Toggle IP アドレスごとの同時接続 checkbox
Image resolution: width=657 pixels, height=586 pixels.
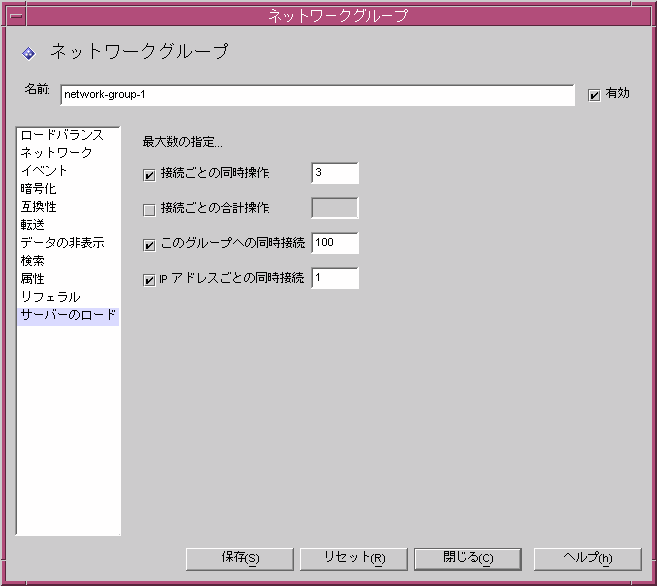[x=149, y=280]
